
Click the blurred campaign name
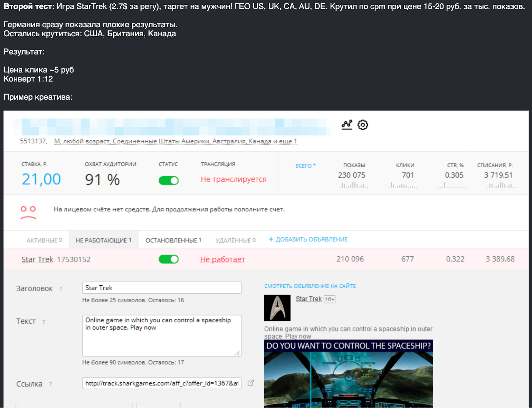172,127
